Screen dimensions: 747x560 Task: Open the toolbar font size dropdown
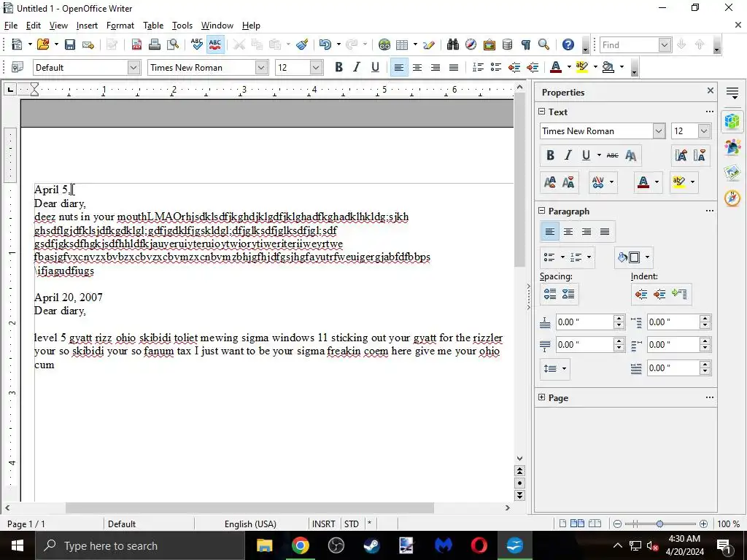[x=316, y=68]
